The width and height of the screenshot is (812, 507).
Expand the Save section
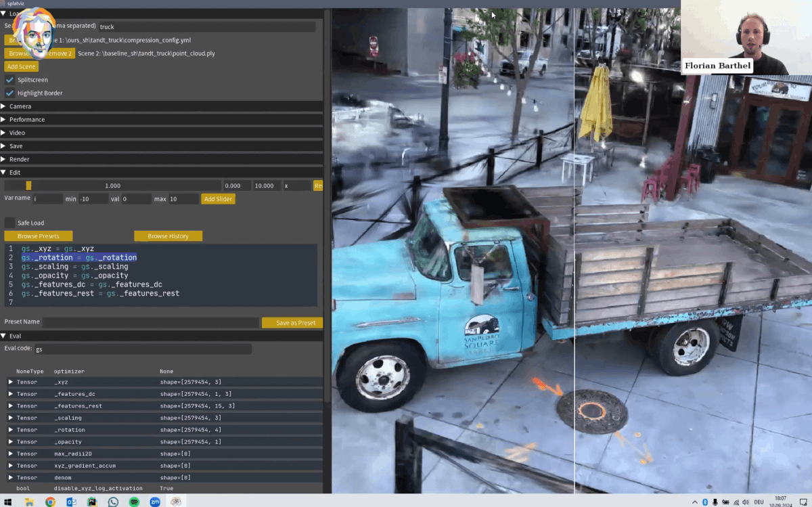[x=161, y=146]
